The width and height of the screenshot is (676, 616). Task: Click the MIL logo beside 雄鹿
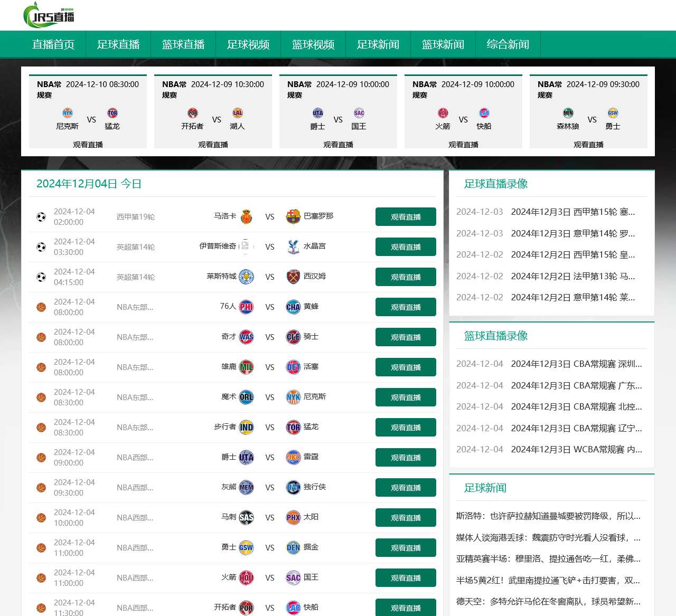point(246,367)
